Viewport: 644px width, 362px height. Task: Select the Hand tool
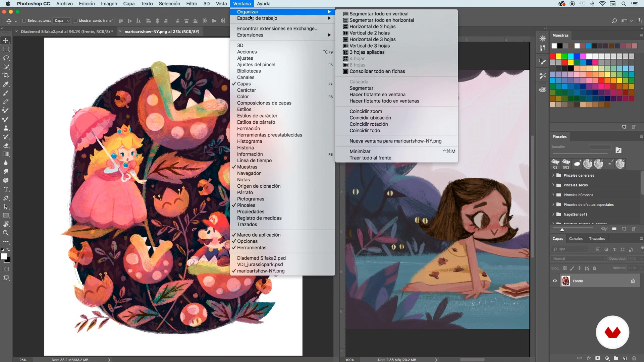pyautogui.click(x=6, y=224)
